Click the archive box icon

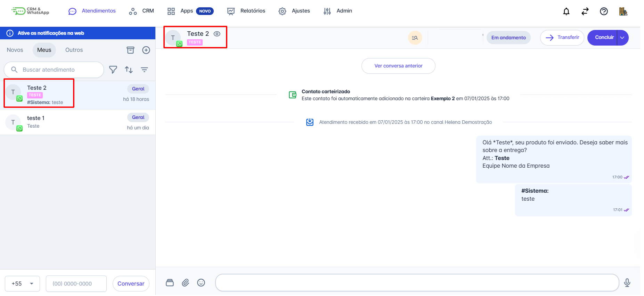[130, 50]
